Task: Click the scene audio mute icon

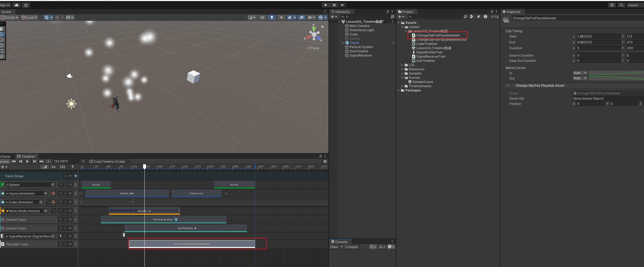Action: [281, 17]
